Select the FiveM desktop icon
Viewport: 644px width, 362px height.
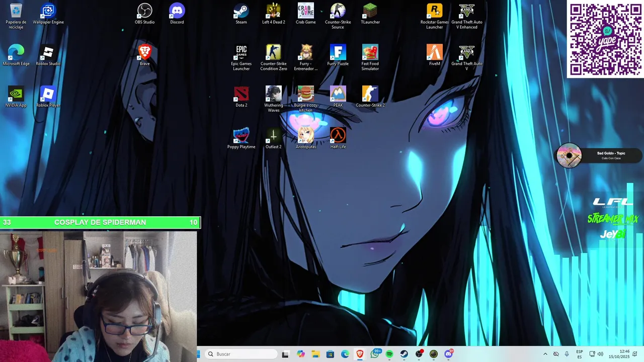click(x=435, y=55)
